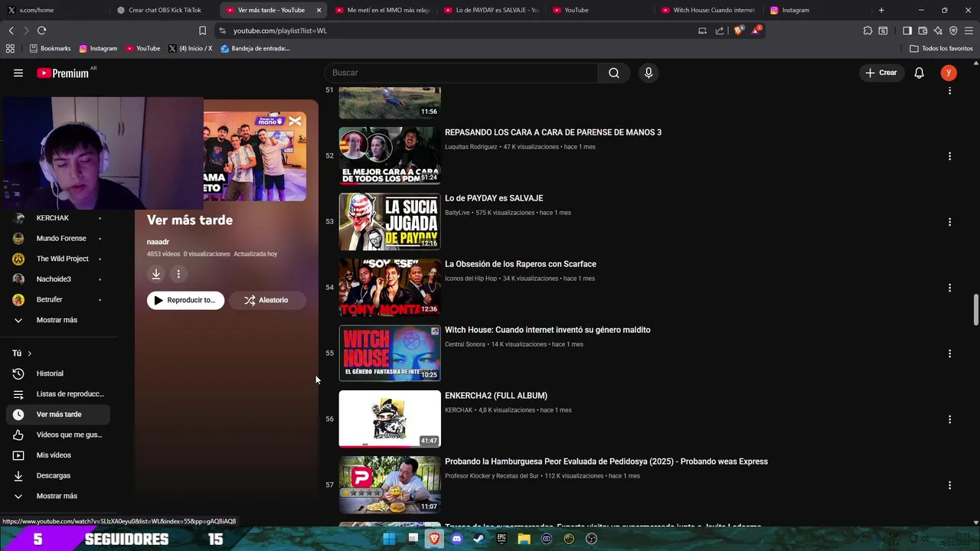
Task: Open options for Raperos con Scarface video
Action: pyautogui.click(x=949, y=288)
